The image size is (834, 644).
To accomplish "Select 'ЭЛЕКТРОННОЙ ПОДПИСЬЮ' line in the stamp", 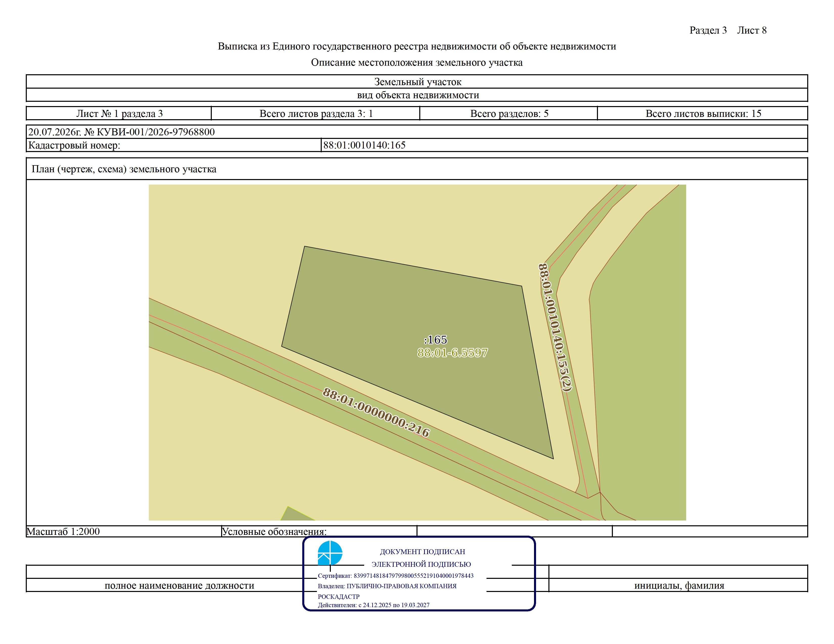I will click(x=421, y=564).
